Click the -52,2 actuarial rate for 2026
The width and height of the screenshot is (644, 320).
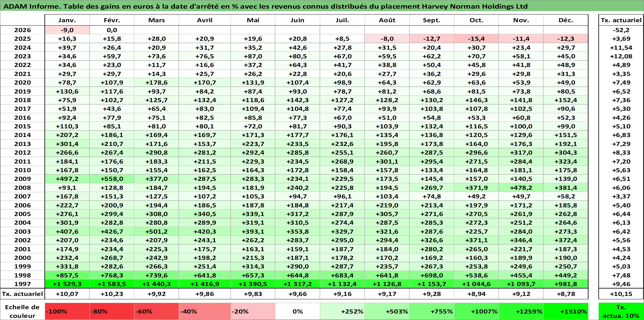point(621,30)
